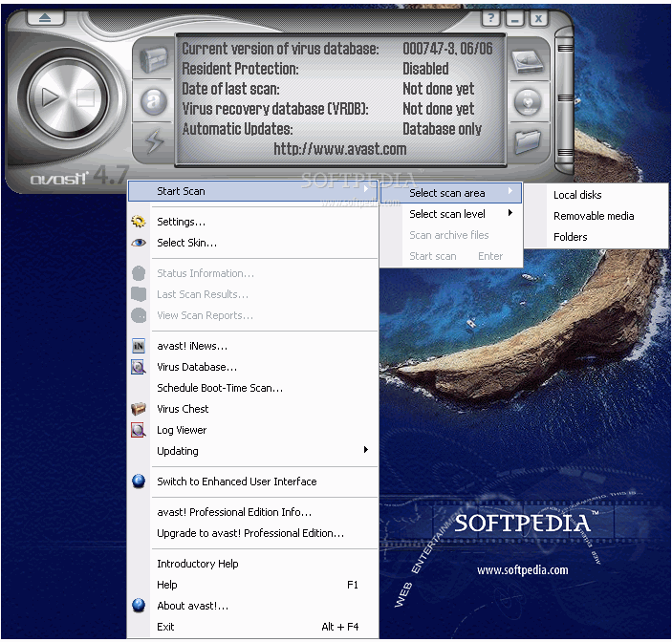Open the Start Scan submenu
Screen dimensions: 672x642
(252, 191)
